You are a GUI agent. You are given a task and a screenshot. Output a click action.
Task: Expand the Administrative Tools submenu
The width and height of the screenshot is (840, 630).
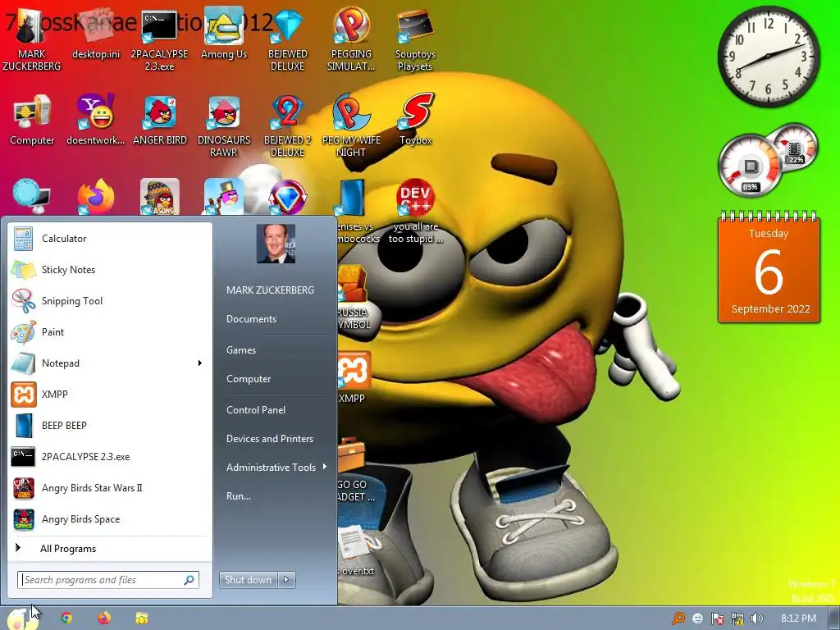276,467
